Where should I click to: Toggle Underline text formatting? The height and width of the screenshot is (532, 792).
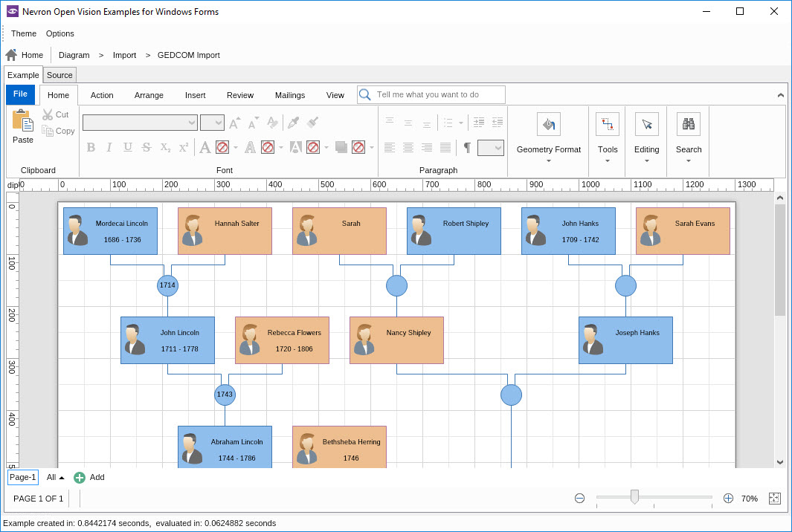(128, 147)
